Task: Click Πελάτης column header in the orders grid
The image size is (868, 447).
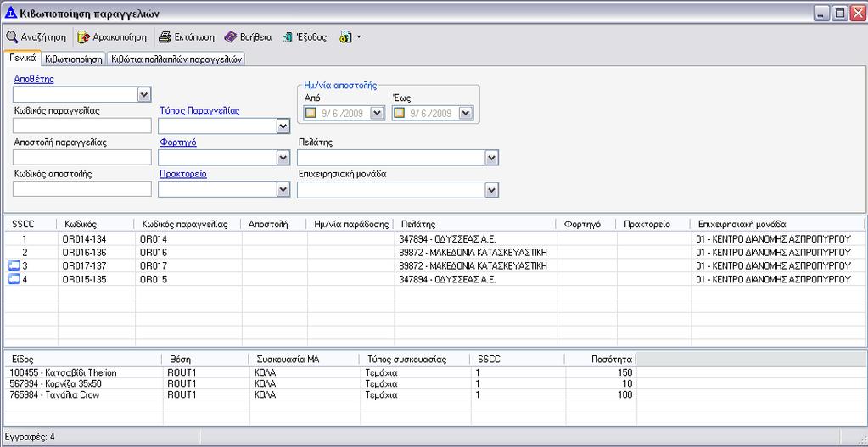Action: click(475, 224)
